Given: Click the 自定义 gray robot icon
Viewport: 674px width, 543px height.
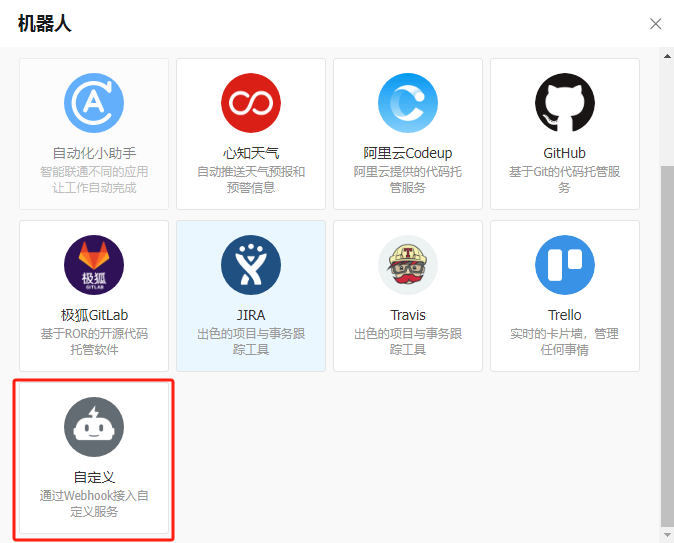Looking at the screenshot, I should [x=94, y=427].
